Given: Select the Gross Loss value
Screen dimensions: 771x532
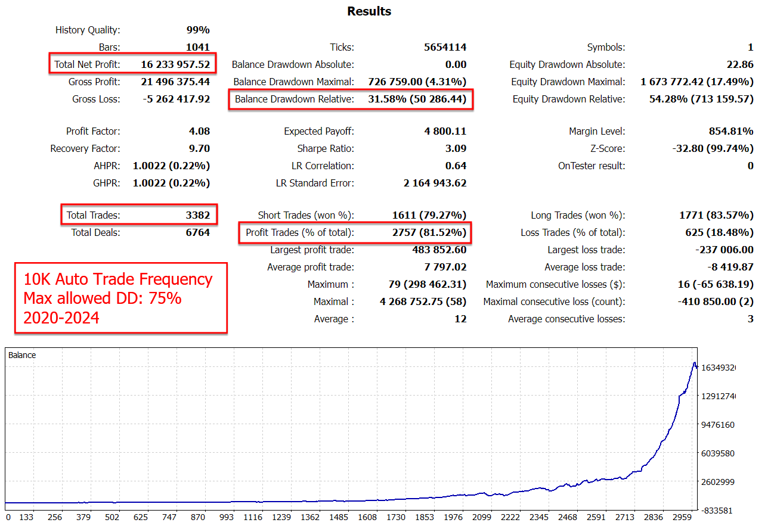Looking at the screenshot, I should pyautogui.click(x=177, y=99).
